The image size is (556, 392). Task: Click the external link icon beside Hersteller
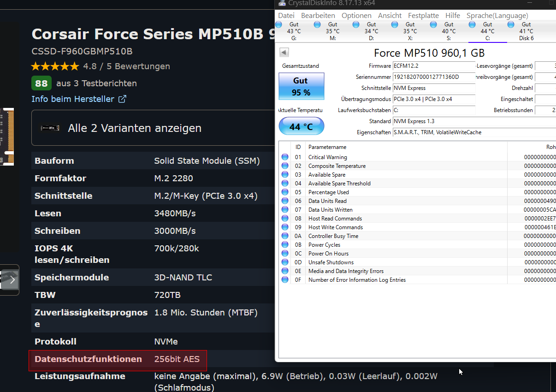coord(123,99)
